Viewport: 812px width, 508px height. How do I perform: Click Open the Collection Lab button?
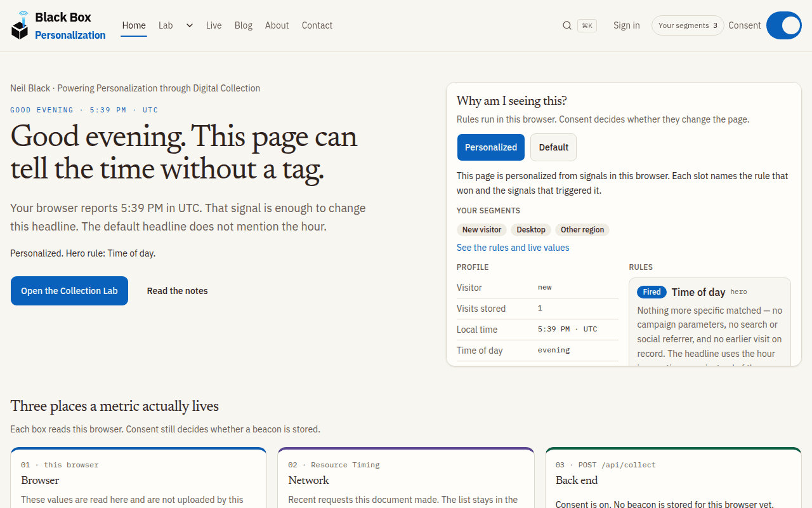coord(69,291)
